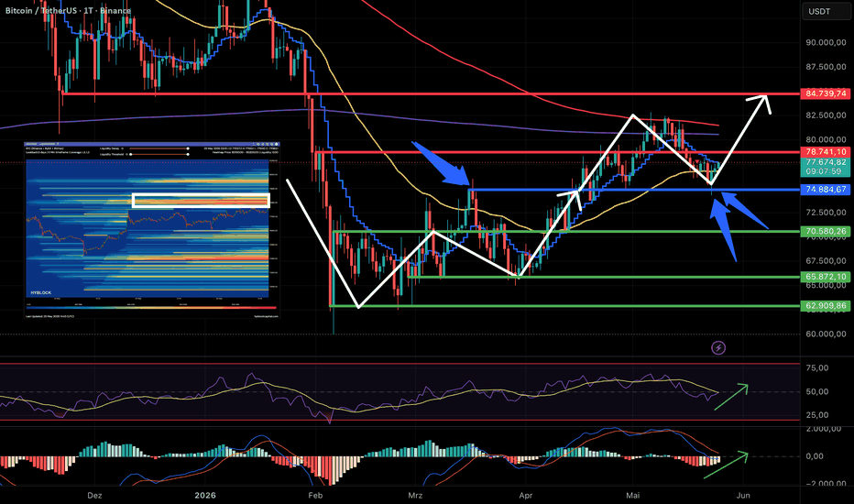Select the green 70.580,26 price label
Viewport: 854px width, 504px height.
coord(827,232)
